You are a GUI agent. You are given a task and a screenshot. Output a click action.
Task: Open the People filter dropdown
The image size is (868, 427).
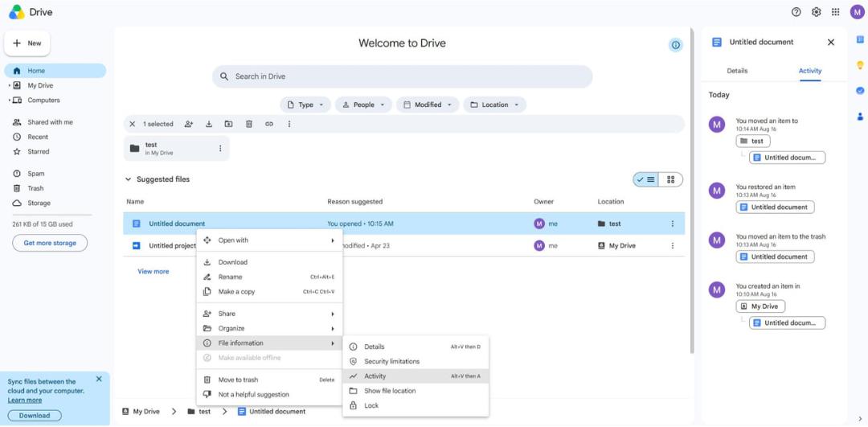point(364,105)
